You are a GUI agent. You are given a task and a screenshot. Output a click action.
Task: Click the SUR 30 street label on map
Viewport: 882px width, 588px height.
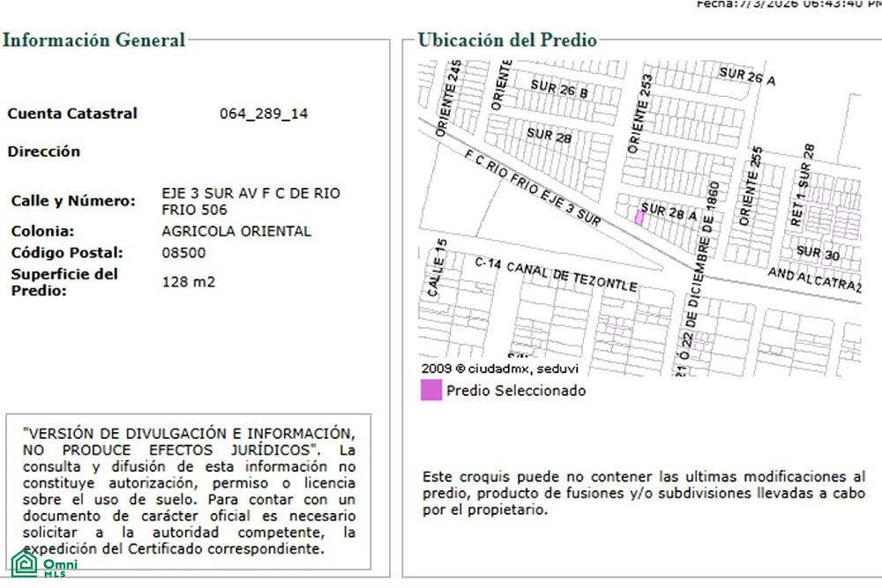(x=818, y=254)
